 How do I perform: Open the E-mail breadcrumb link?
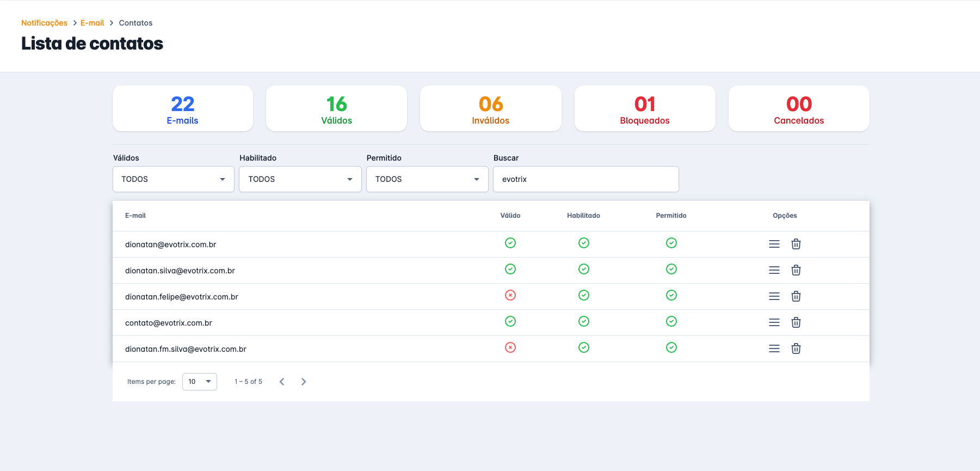tap(92, 23)
